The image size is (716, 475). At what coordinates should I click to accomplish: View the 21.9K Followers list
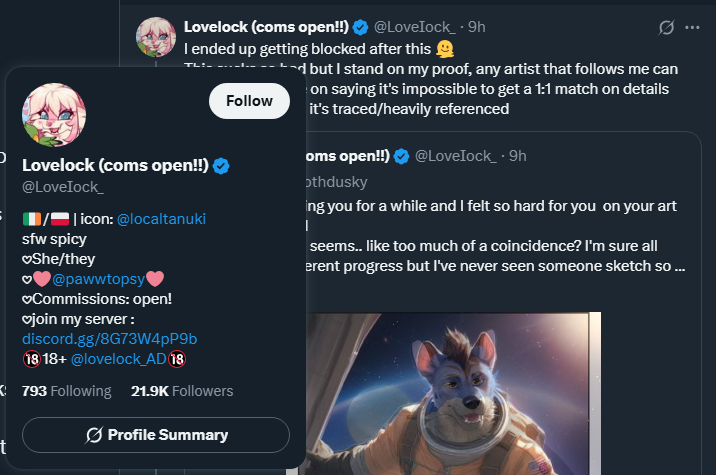(x=182, y=391)
